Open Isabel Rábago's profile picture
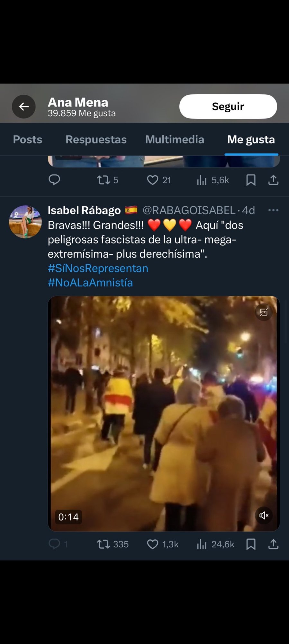289x644 pixels. (25, 222)
